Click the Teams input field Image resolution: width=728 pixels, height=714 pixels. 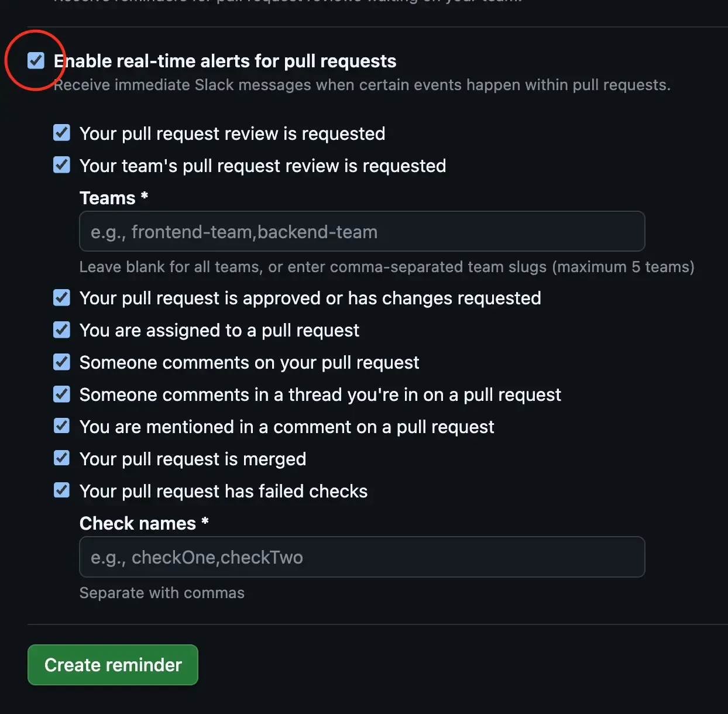pos(362,232)
